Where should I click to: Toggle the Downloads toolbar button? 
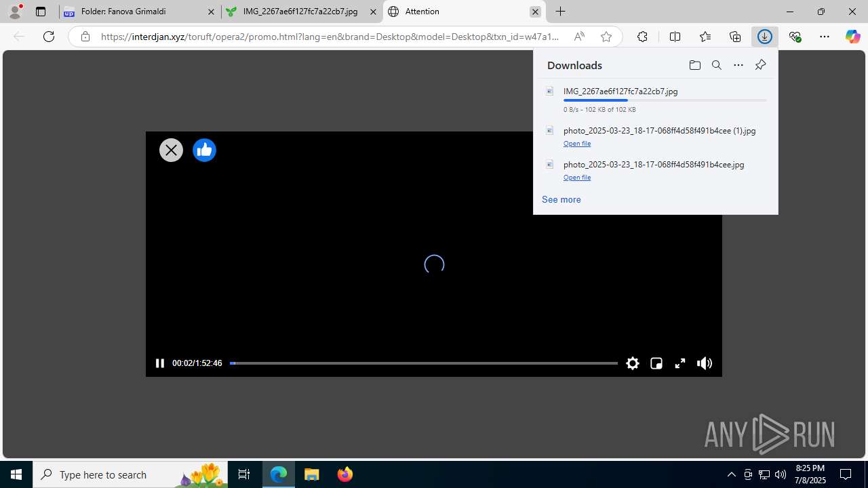pyautogui.click(x=765, y=37)
